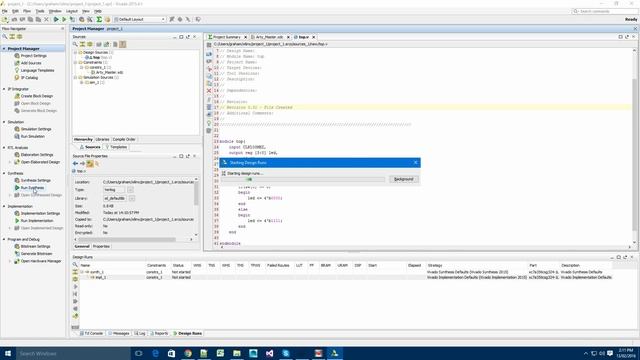Viewport: 640px width, 360px height.
Task: Open the File menu
Action: tap(4, 11)
